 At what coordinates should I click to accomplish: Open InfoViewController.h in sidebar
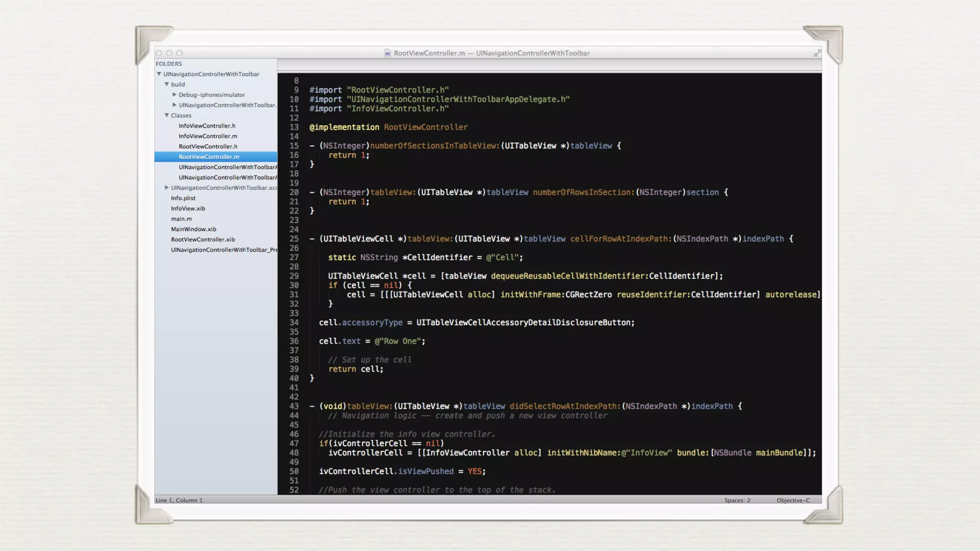click(207, 126)
